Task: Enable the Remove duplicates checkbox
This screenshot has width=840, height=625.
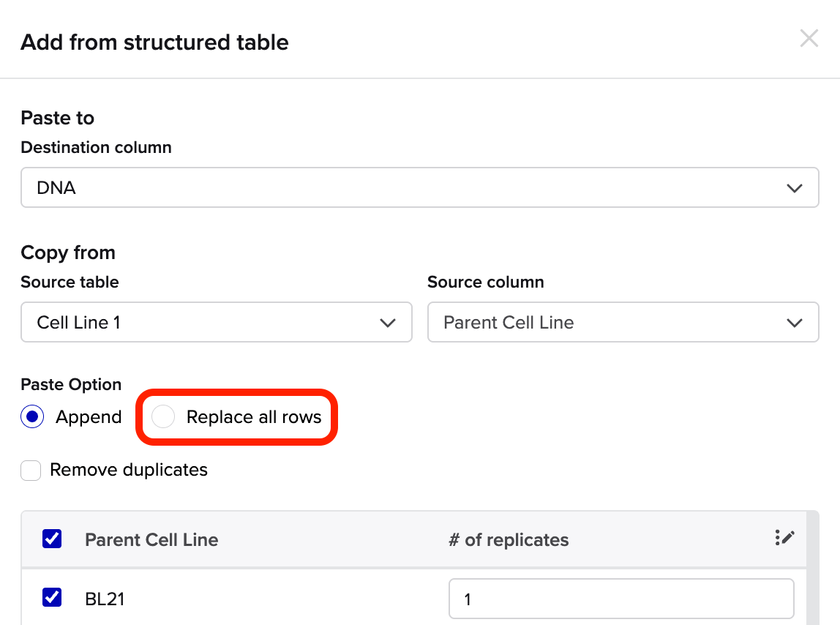Action: 31,470
